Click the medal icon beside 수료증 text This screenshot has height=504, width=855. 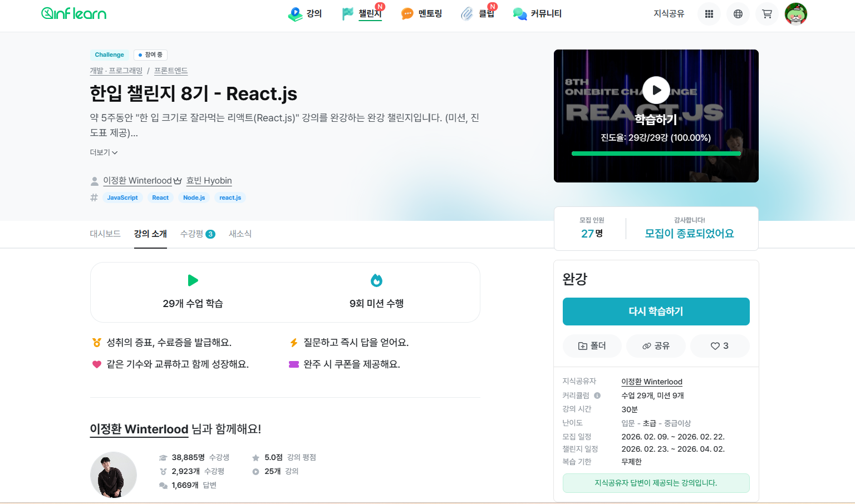point(97,343)
